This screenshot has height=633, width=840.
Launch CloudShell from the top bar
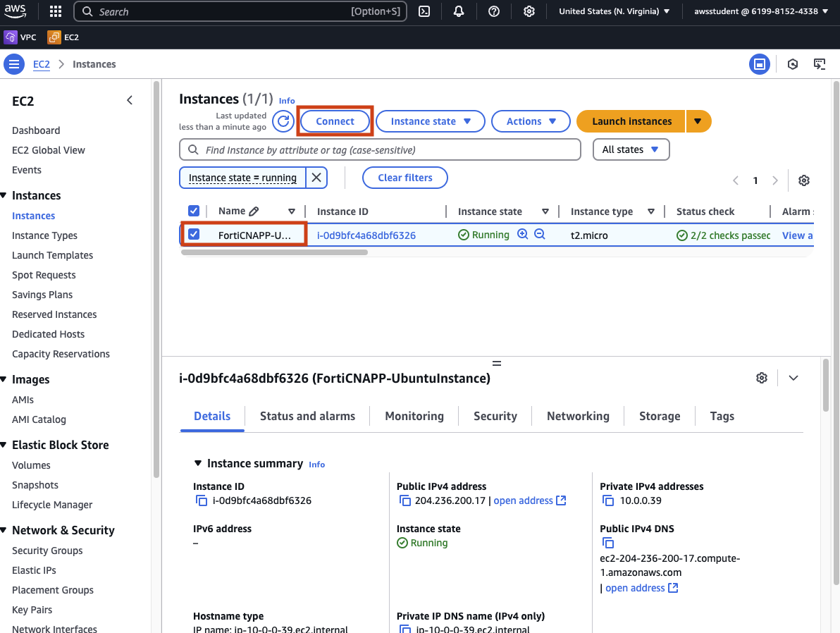[x=424, y=11]
